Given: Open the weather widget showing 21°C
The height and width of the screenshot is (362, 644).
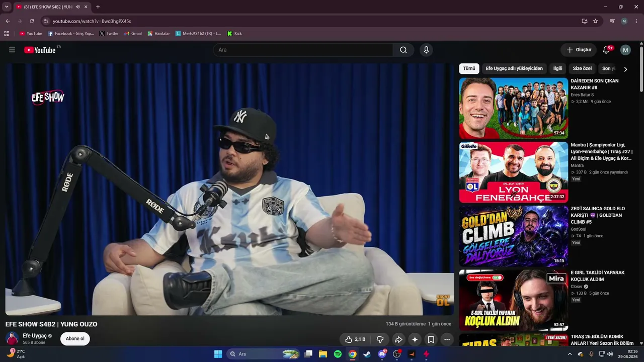Looking at the screenshot, I should [16, 354].
